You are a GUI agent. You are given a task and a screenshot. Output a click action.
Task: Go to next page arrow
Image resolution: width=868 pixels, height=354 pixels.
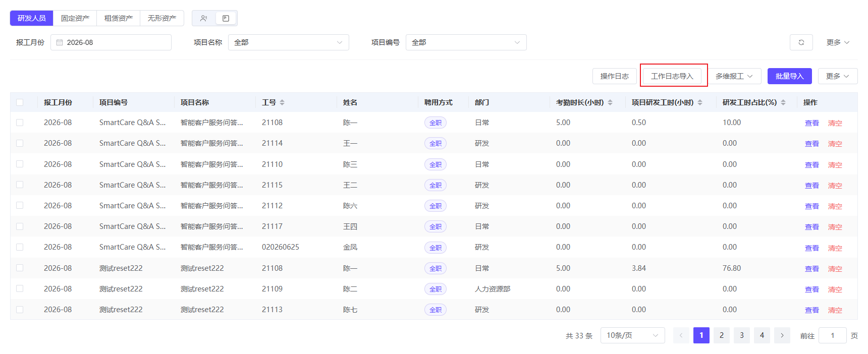click(782, 335)
